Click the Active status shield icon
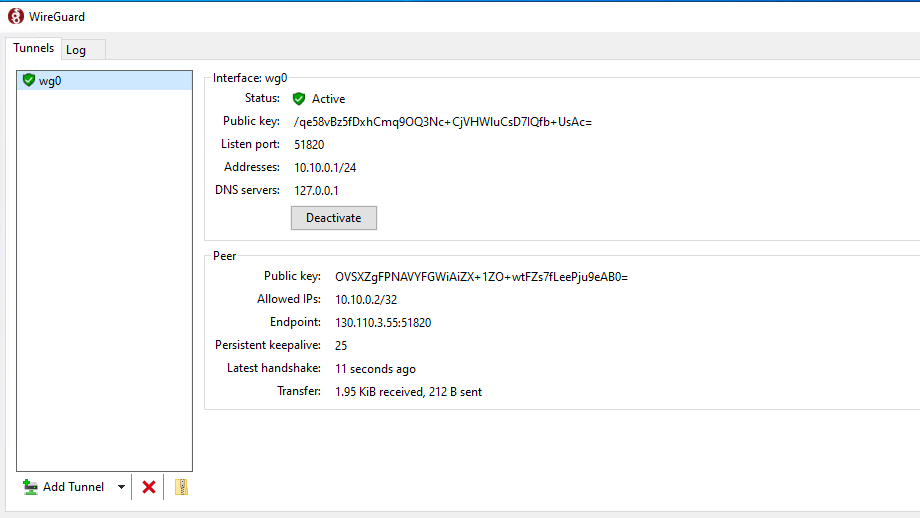The image size is (920, 518). coord(299,99)
